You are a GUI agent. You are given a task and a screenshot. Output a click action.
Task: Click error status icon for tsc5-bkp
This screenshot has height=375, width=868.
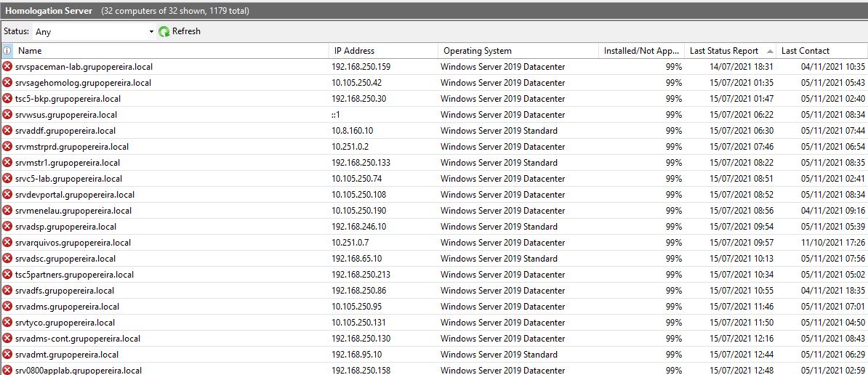[x=7, y=98]
